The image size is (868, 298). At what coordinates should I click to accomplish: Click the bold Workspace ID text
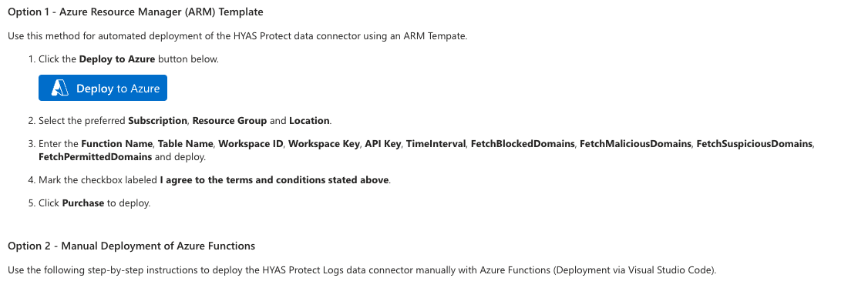click(251, 144)
